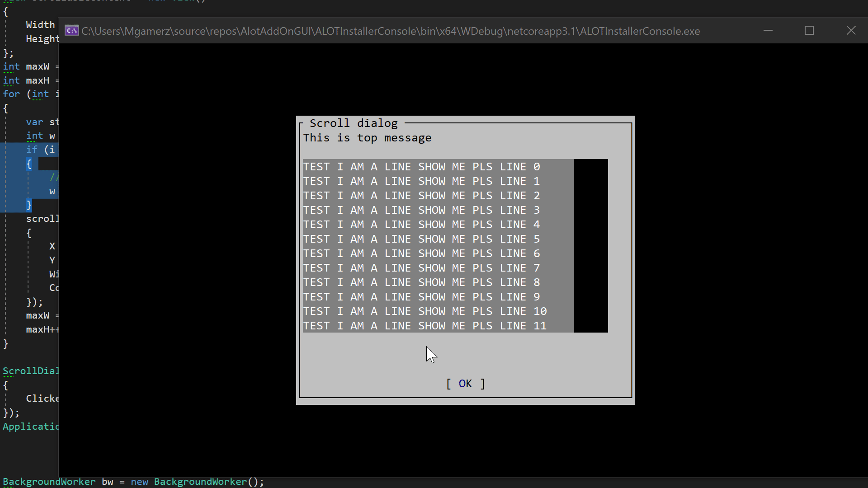Viewport: 868px width, 488px height.
Task: Click the console app icon in title bar
Action: tap(71, 31)
